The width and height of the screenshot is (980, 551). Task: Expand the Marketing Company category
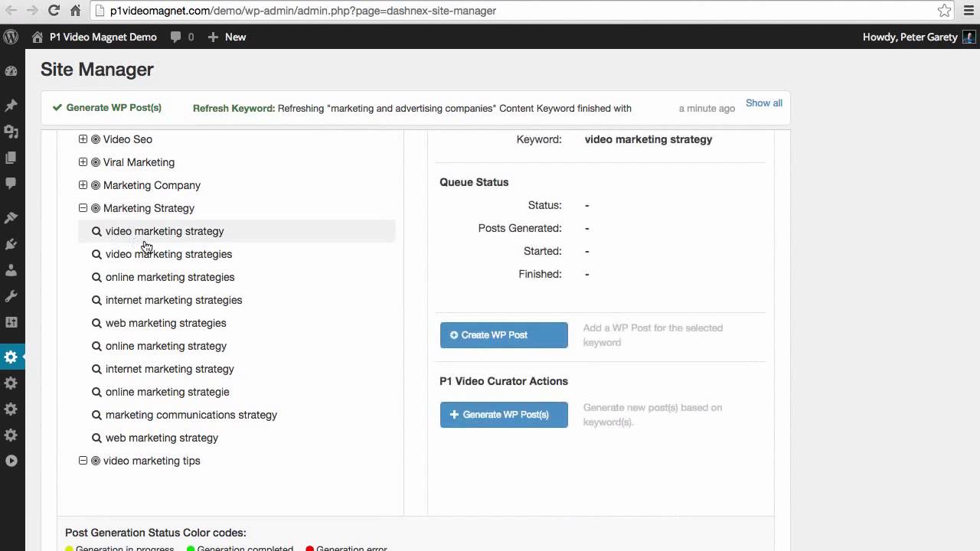[x=83, y=185]
